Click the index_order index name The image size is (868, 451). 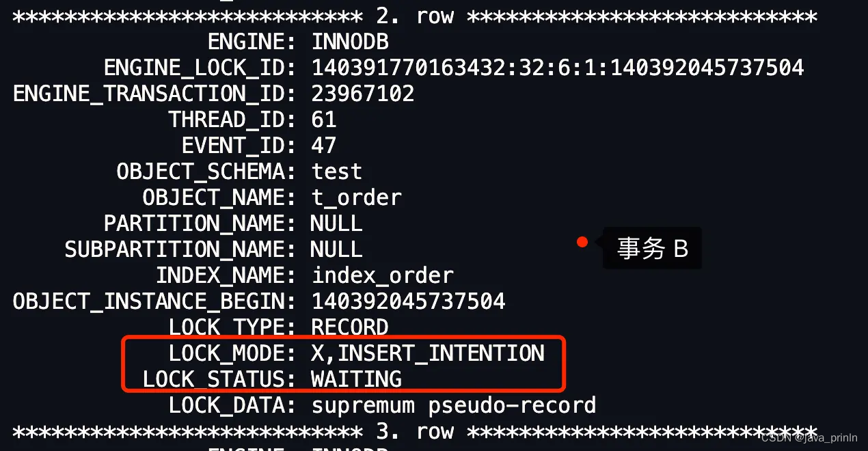(x=383, y=275)
